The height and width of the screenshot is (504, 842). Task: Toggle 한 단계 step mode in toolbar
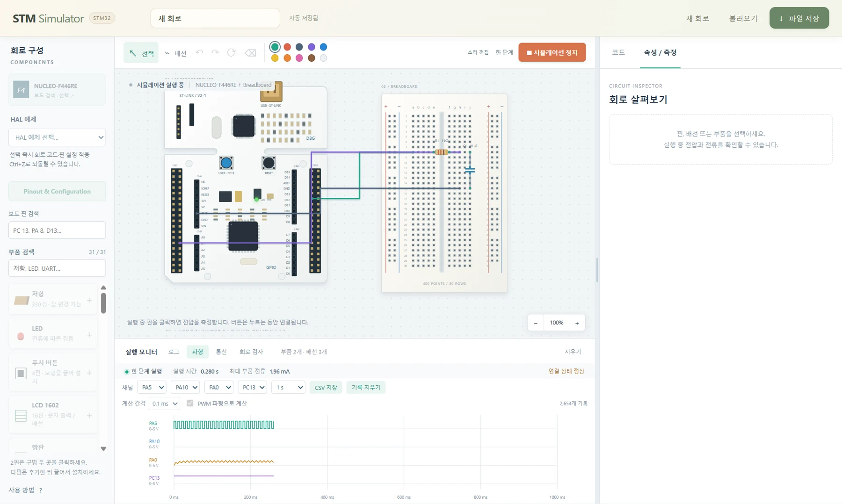point(504,52)
